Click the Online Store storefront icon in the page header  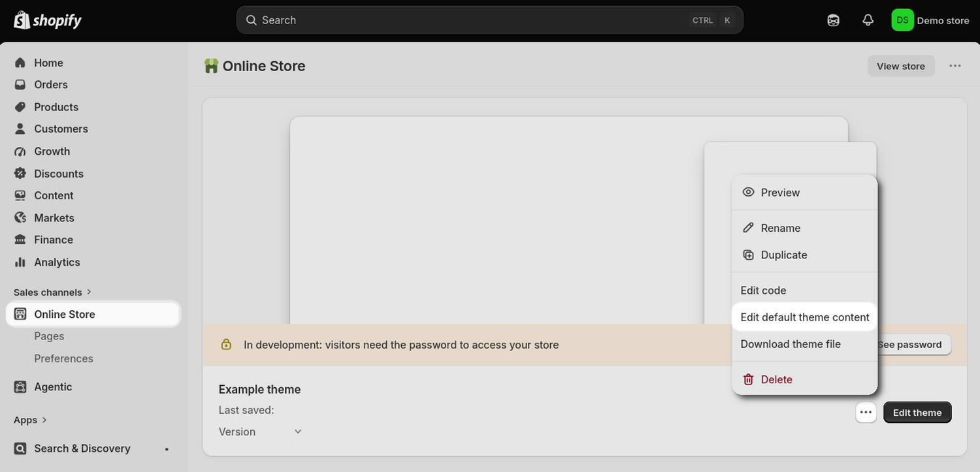pos(211,66)
